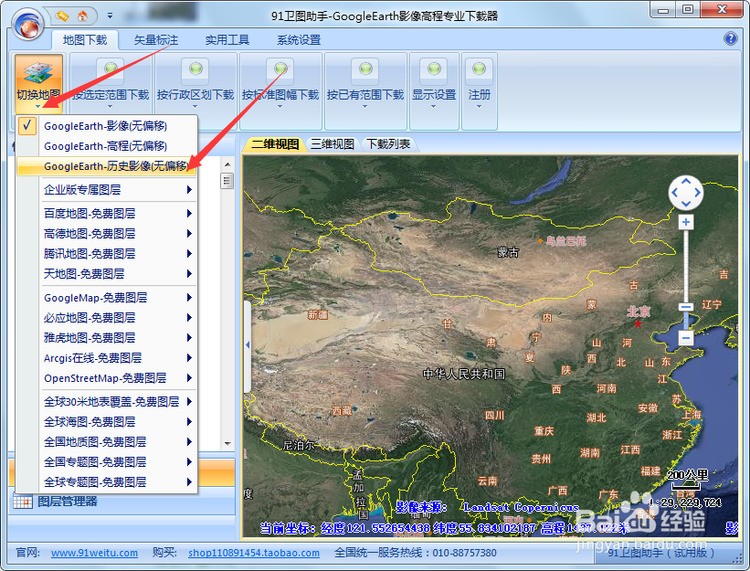Expand the 腾讯地图-免费图层 submenu
750x571 pixels.
[107, 253]
